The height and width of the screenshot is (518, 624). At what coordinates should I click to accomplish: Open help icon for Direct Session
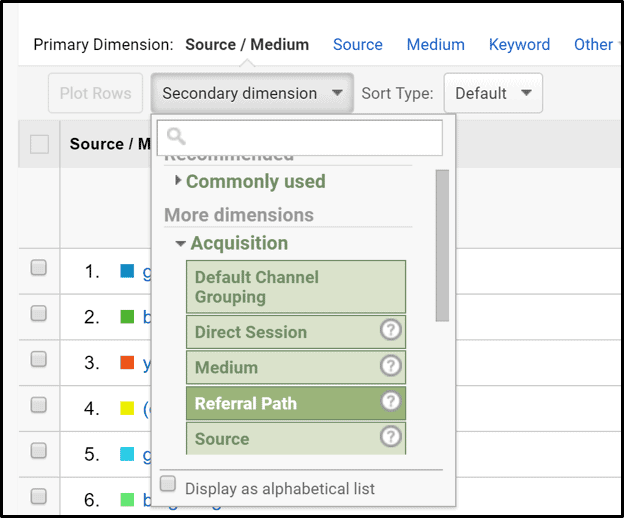[x=390, y=330]
